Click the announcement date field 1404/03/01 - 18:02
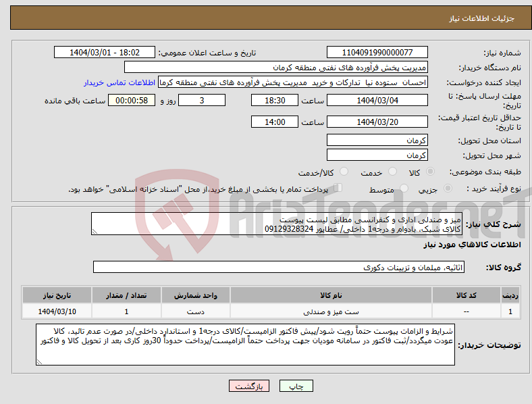Image resolution: width=532 pixels, height=404 pixels. pos(105,52)
